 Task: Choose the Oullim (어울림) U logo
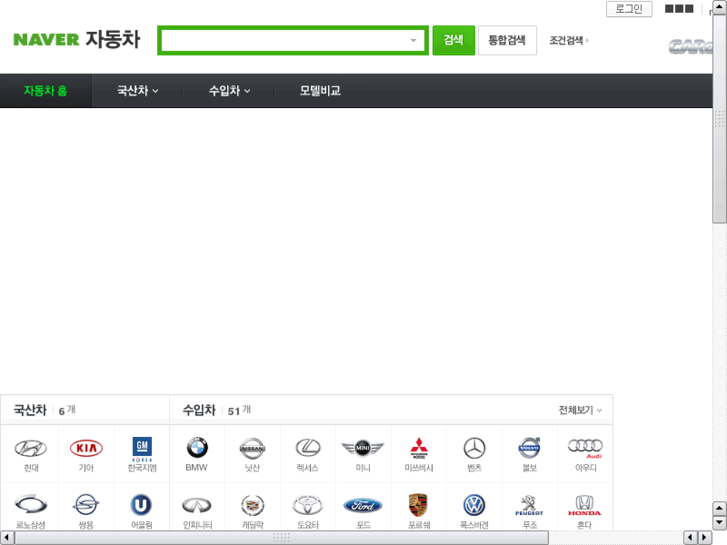click(x=141, y=505)
